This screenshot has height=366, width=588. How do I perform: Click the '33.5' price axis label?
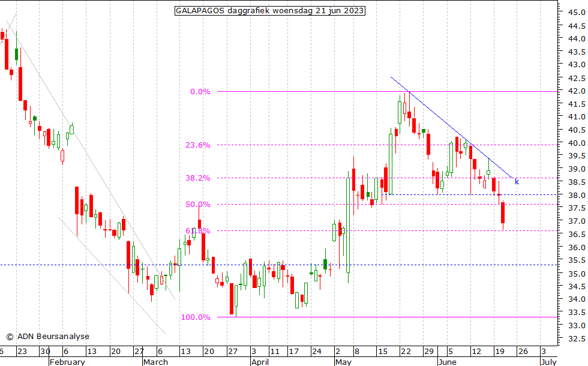pyautogui.click(x=577, y=312)
